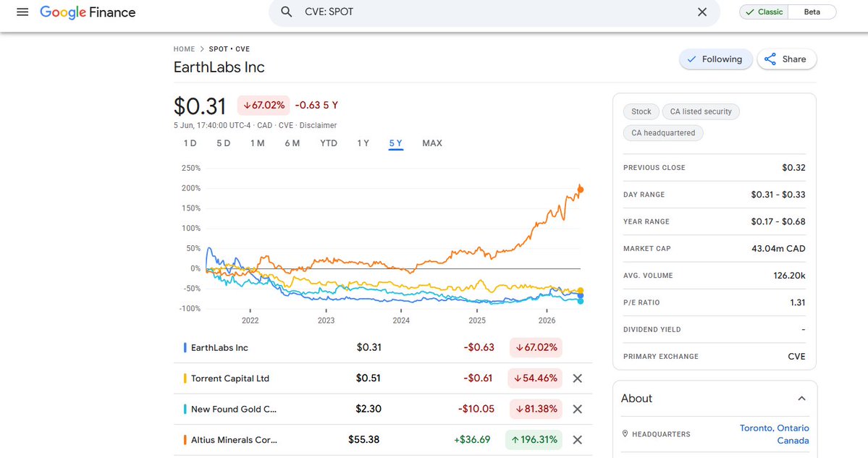Switch to Classic view

(x=764, y=12)
